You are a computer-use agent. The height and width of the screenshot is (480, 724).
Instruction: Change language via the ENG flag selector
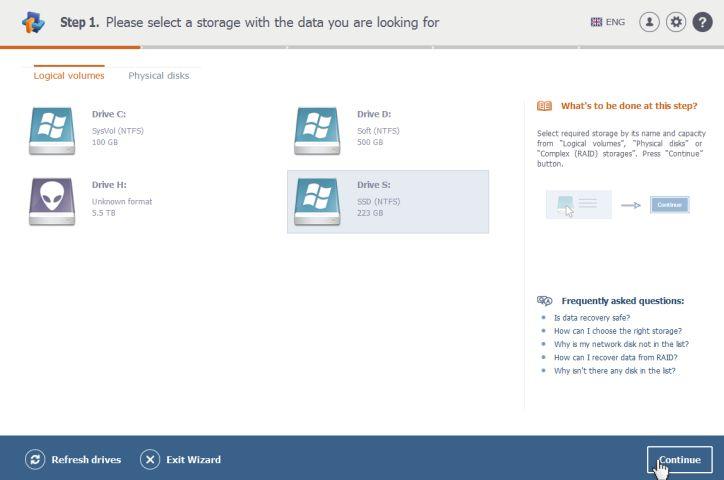click(608, 22)
